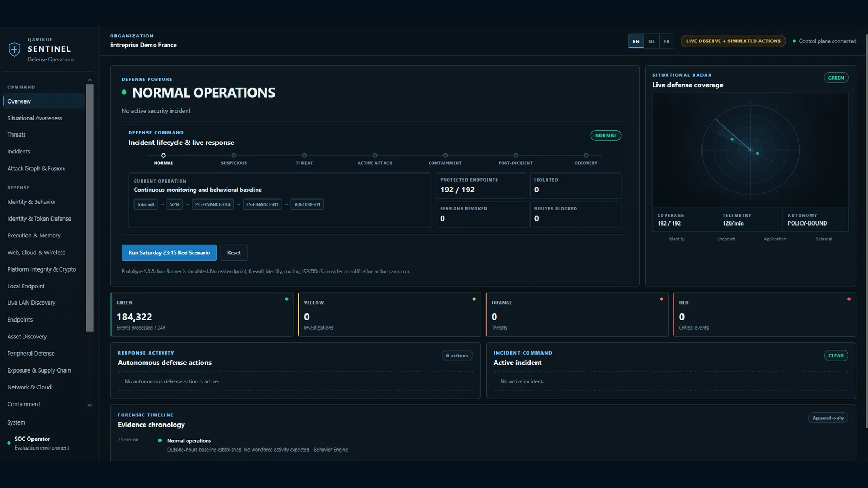Run Saturday 23:15 Red Scenario
Screen dimensions: 868x488
(169, 253)
